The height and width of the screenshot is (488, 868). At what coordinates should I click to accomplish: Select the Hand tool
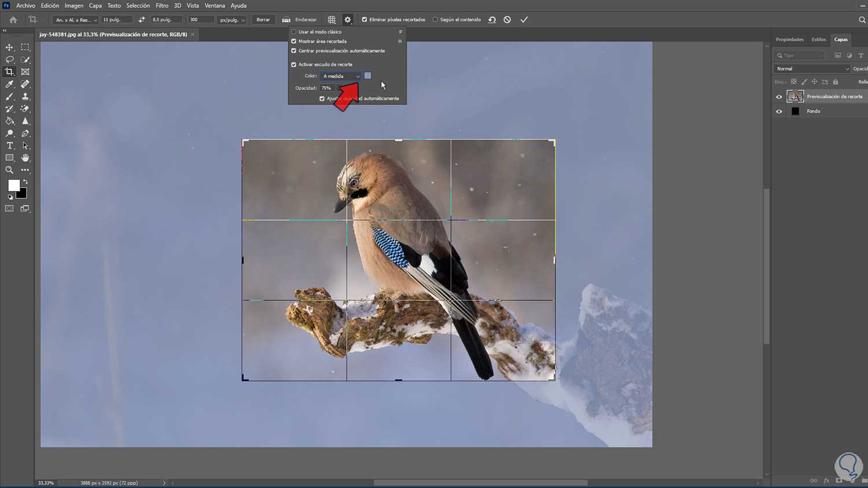point(25,158)
